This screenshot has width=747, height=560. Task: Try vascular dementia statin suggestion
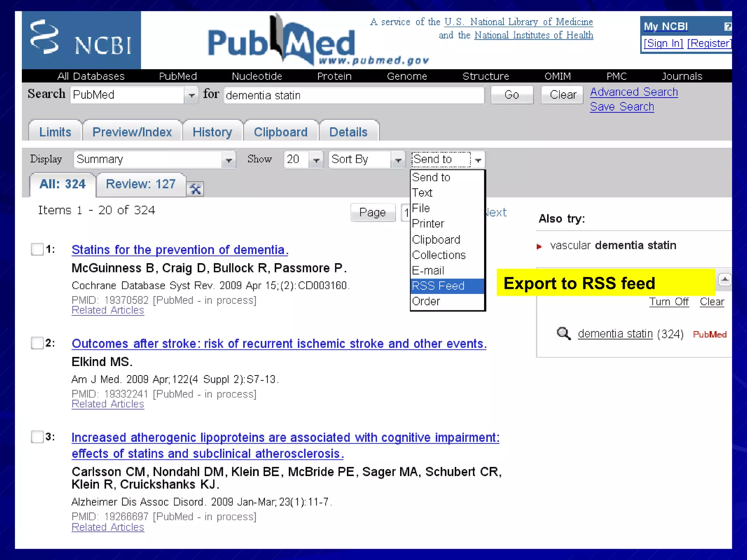point(613,245)
